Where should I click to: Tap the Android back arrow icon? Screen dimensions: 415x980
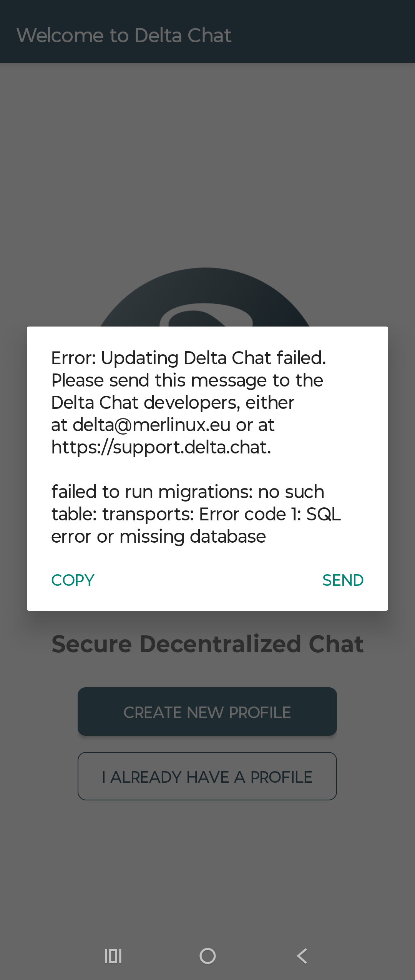(302, 956)
